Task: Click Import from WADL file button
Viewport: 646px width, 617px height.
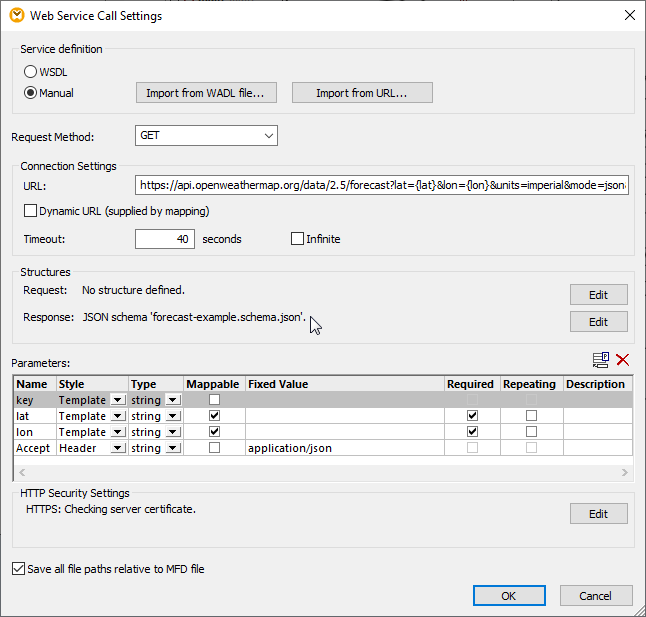Action: tap(205, 93)
